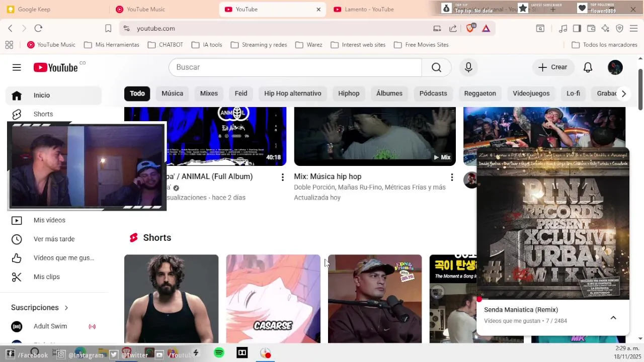Seek in the miniplayer progress bar
Screen dimensions: 644x362
click(553, 299)
